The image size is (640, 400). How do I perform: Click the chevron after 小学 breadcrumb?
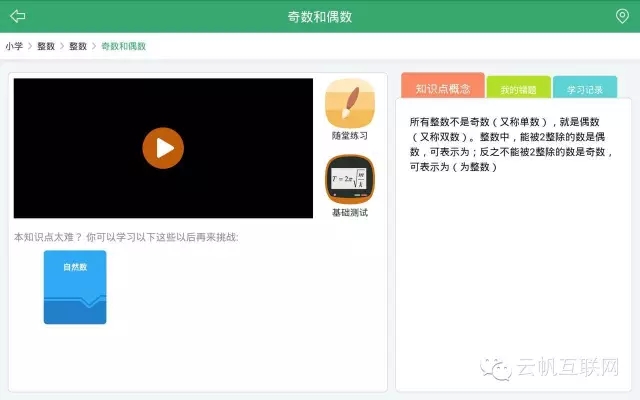[30, 46]
